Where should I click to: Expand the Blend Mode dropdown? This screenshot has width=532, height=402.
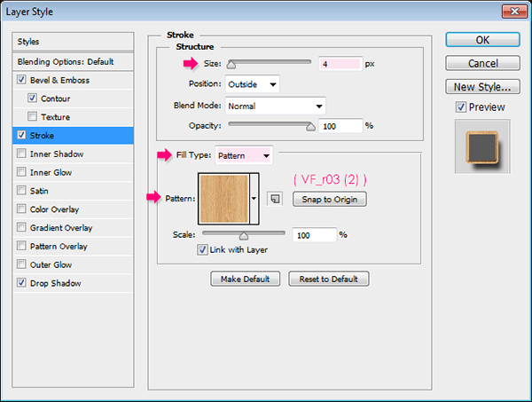point(275,105)
